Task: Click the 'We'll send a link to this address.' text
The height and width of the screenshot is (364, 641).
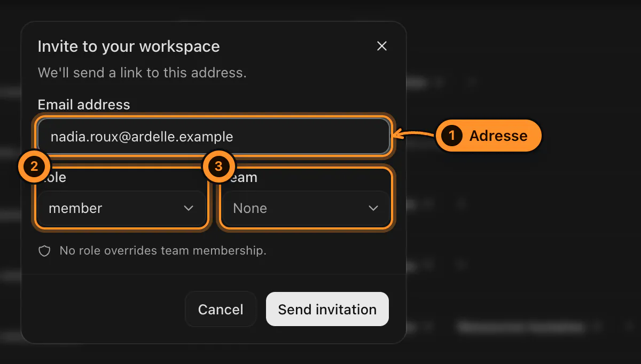Action: pyautogui.click(x=142, y=73)
